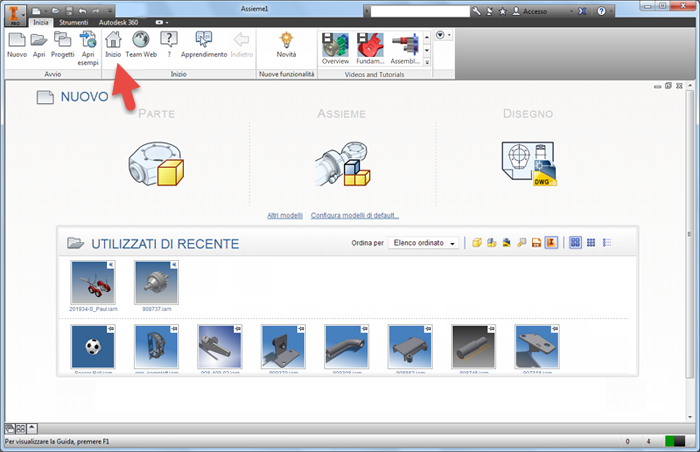Expand the quick access toolbar customize arrow
This screenshot has height=452, width=700.
click(110, 11)
